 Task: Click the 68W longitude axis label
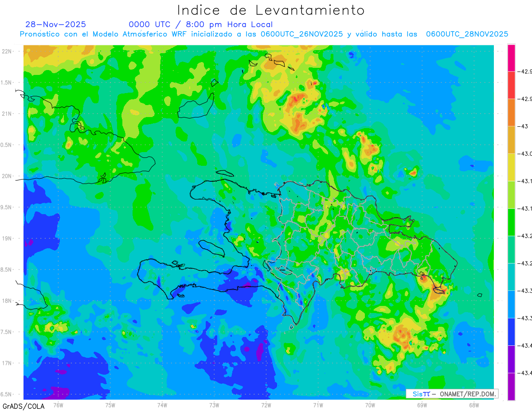coord(474,405)
